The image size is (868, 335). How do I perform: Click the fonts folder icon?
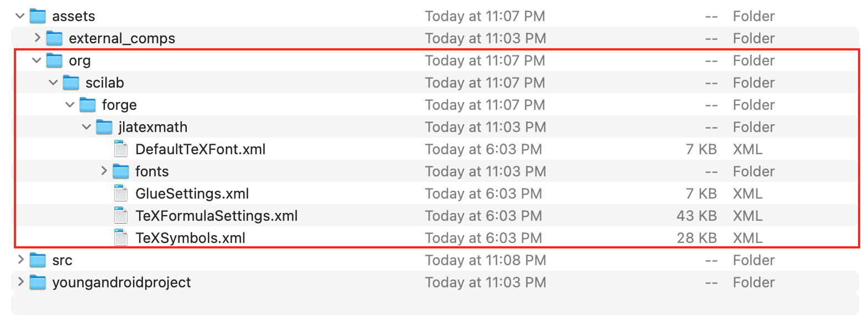tap(121, 171)
